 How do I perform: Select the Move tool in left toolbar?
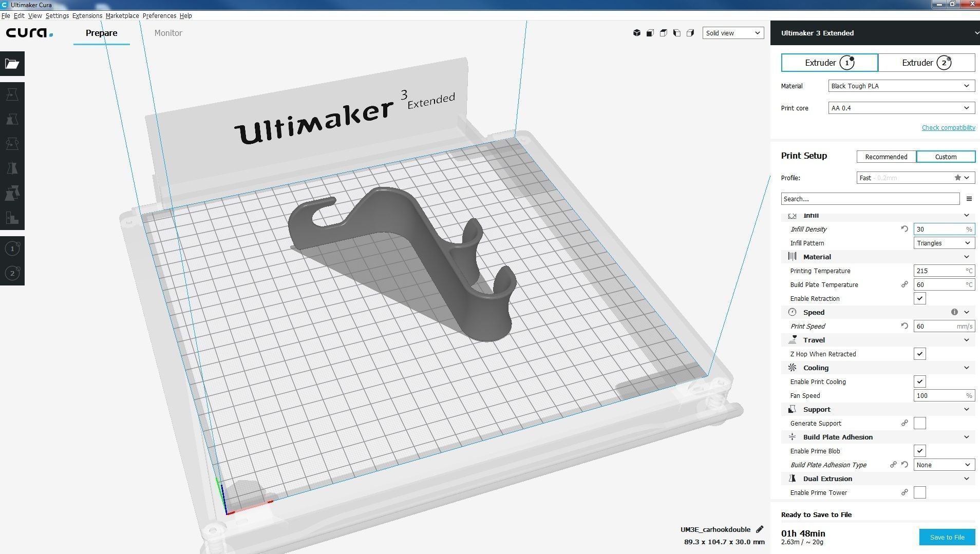click(12, 94)
